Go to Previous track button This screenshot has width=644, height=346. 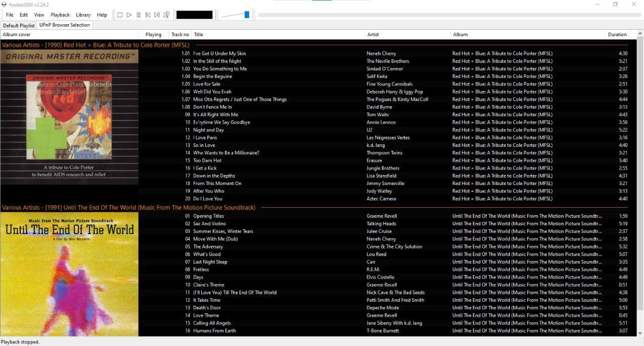coord(148,15)
